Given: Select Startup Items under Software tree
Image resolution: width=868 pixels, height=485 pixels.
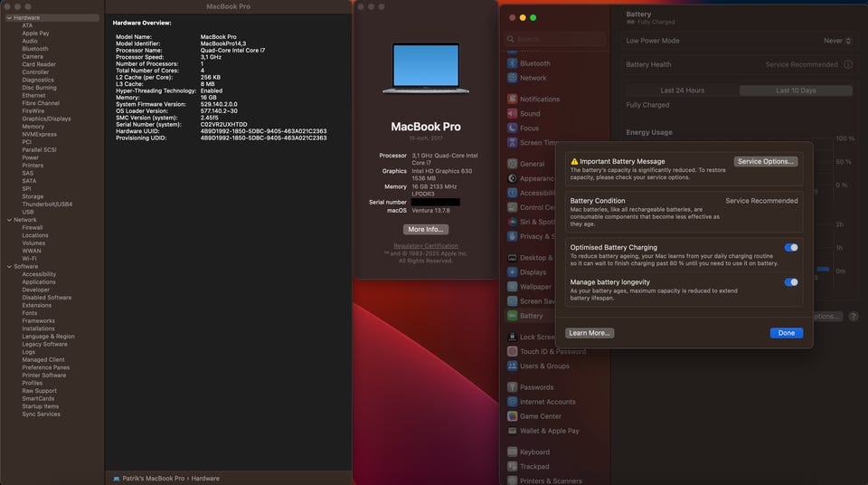Looking at the screenshot, I should pos(41,406).
